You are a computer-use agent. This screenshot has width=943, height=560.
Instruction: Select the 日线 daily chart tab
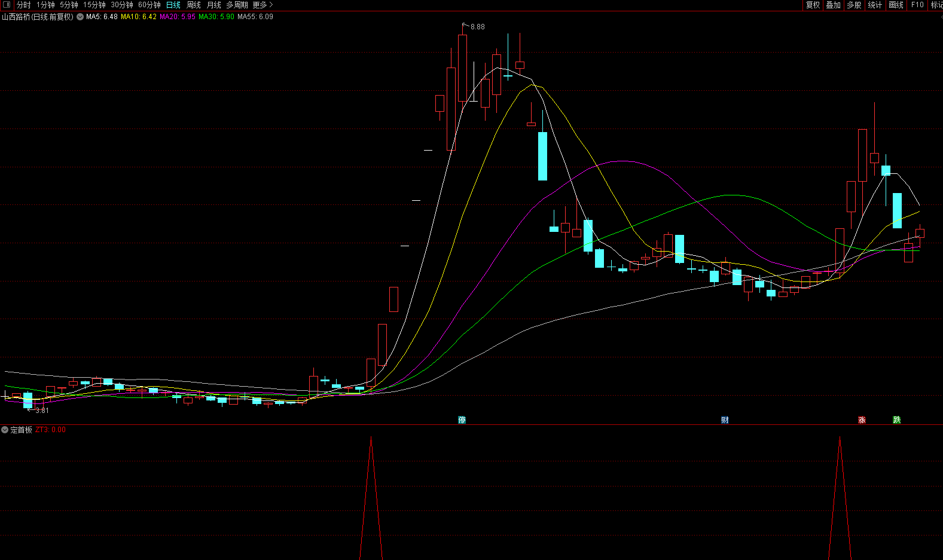pyautogui.click(x=173, y=5)
